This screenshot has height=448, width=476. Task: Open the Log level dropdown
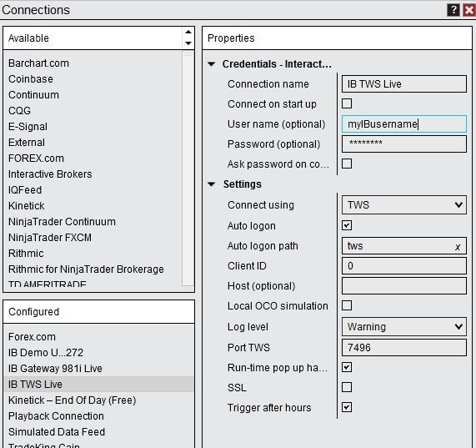point(404,327)
